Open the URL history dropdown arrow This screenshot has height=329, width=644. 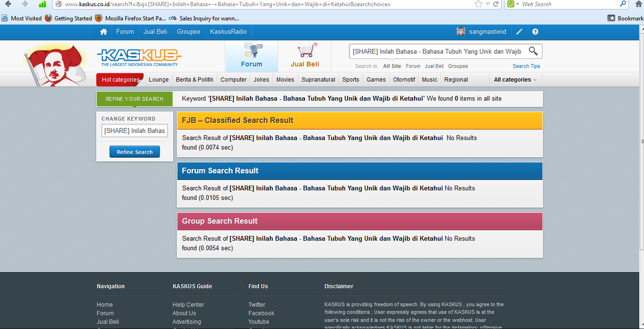click(487, 4)
